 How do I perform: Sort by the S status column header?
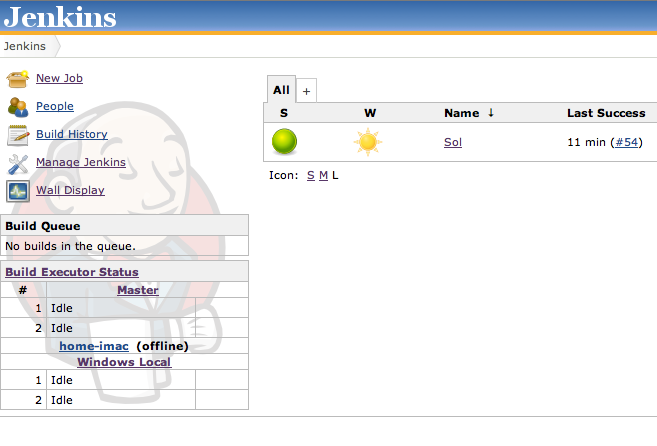(284, 113)
